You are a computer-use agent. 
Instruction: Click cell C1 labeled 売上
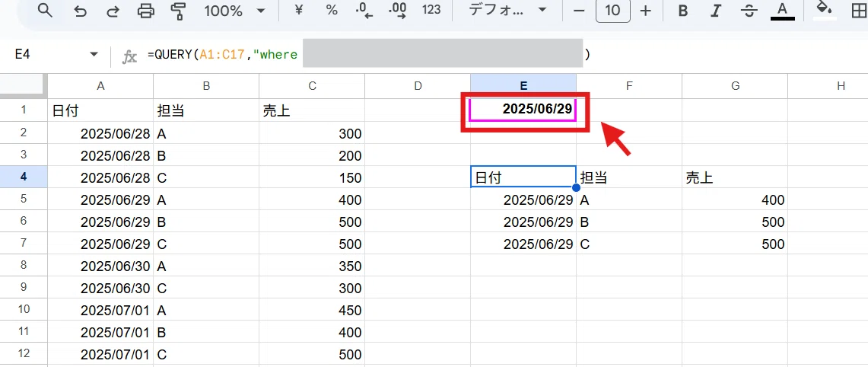(x=312, y=110)
